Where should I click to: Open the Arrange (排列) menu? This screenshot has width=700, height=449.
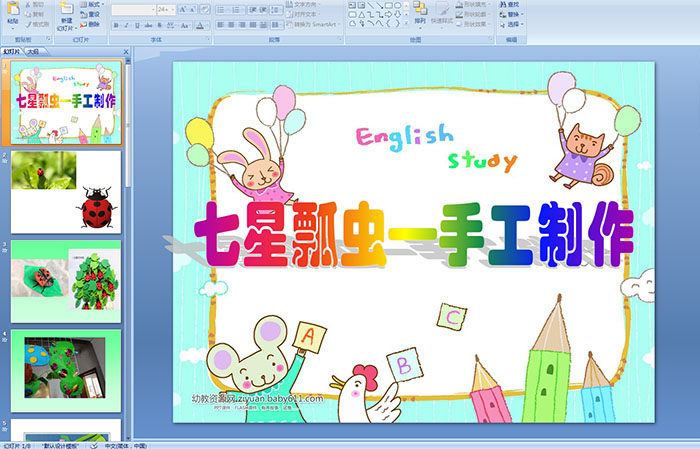(420, 14)
